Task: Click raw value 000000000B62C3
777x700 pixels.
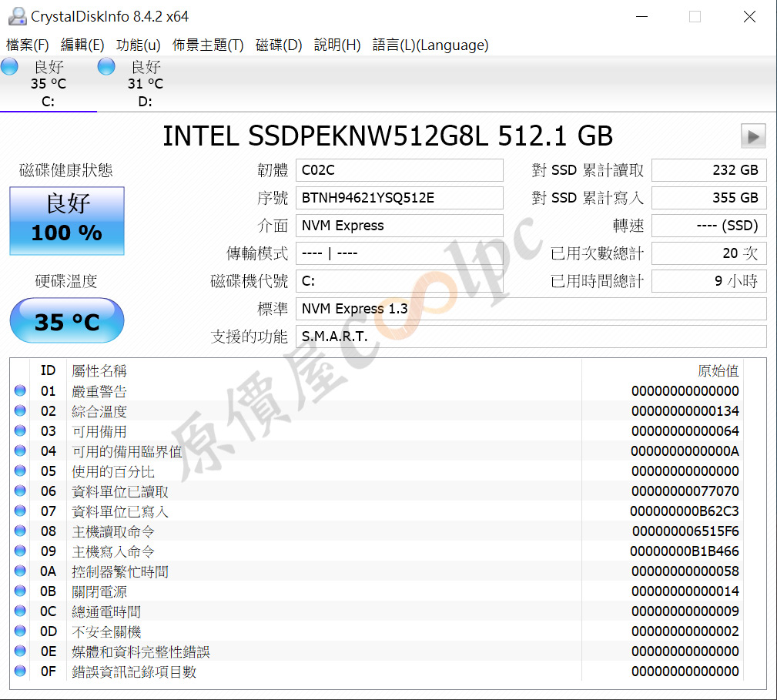Action: tap(685, 511)
